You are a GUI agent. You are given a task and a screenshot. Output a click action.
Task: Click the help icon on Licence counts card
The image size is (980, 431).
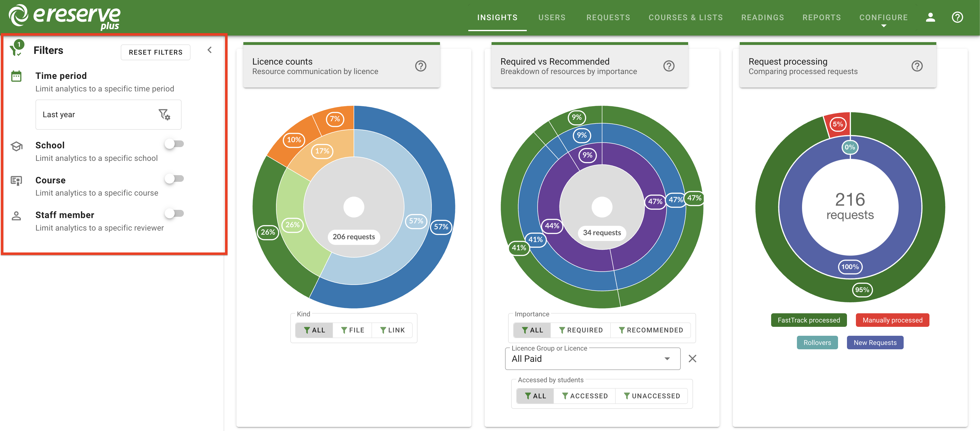421,66
